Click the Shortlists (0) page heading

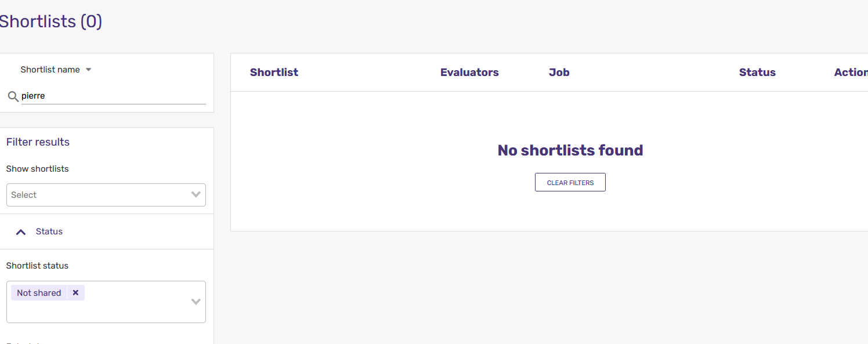(50, 21)
